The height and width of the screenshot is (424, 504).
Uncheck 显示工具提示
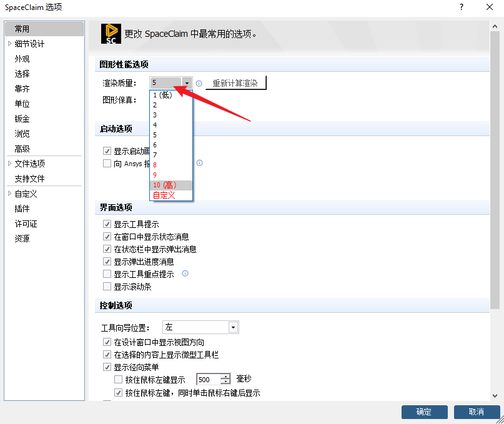pos(107,224)
